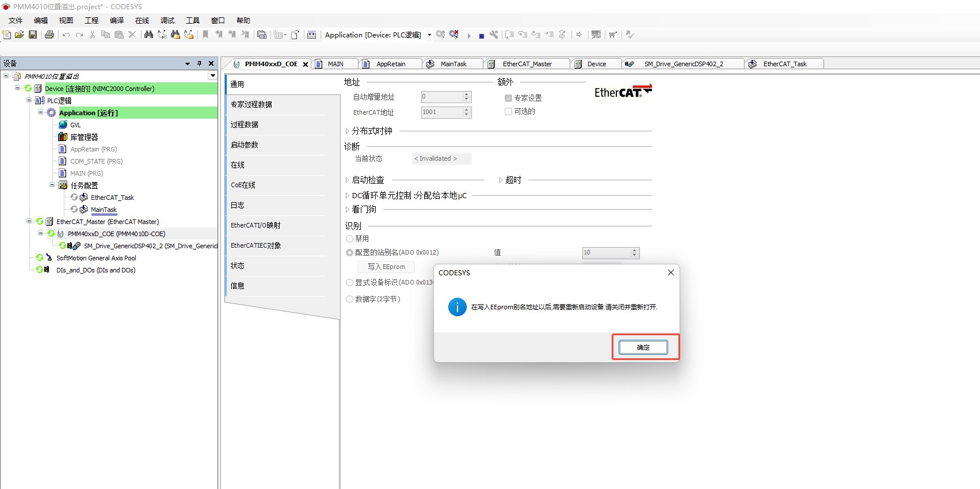Open the 调试 menu

coord(167,20)
